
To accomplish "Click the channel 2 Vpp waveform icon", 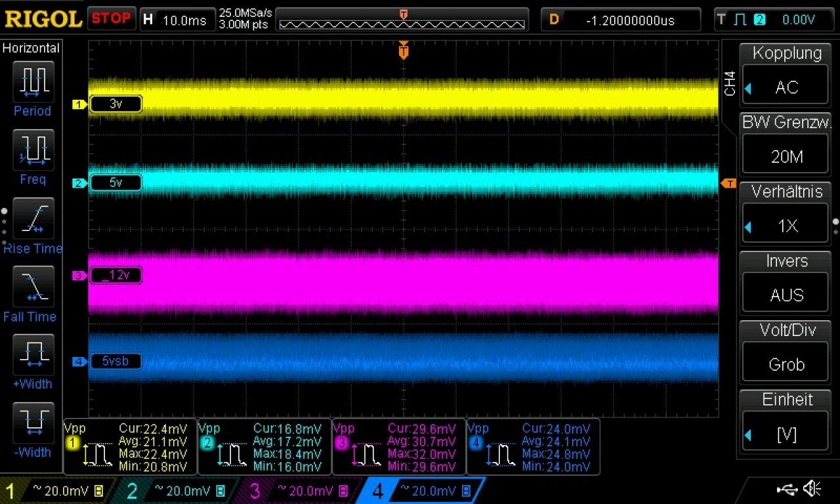I will click(232, 454).
